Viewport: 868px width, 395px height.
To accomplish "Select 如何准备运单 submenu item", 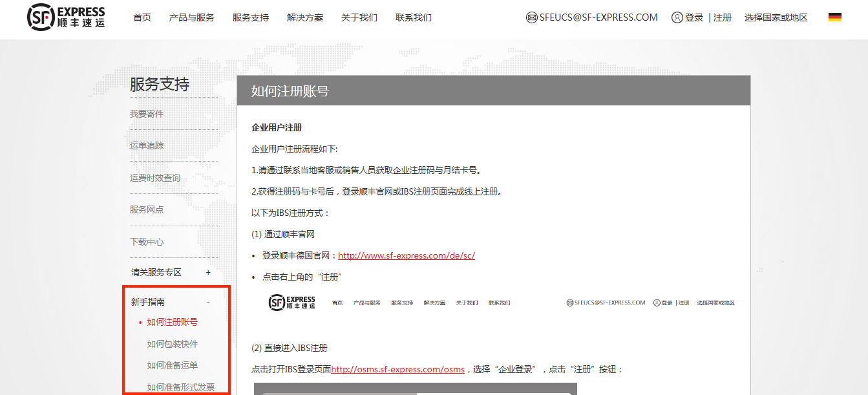I will point(173,365).
